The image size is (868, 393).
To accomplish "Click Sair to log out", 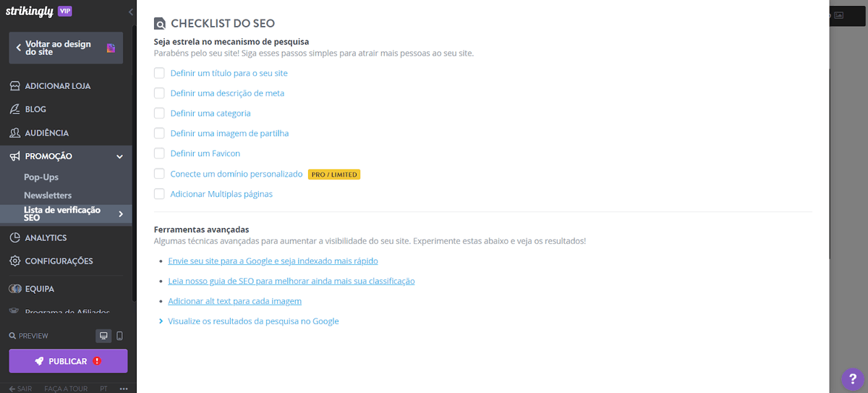I will (x=20, y=389).
